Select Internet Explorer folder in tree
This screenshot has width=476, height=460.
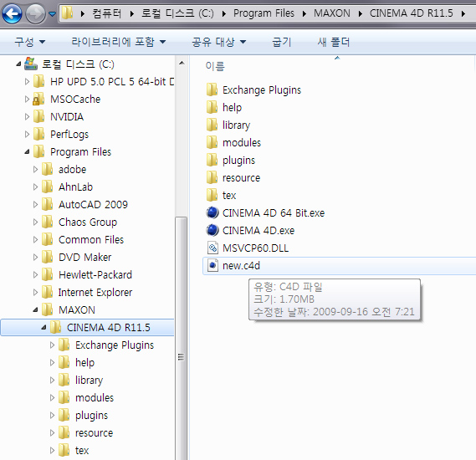(x=95, y=293)
